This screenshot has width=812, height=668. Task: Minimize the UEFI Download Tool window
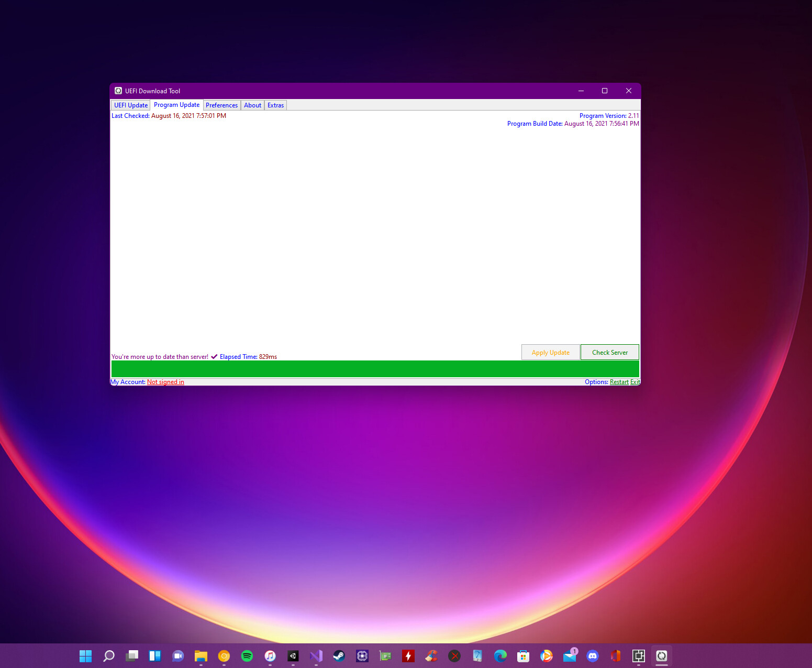pos(581,91)
